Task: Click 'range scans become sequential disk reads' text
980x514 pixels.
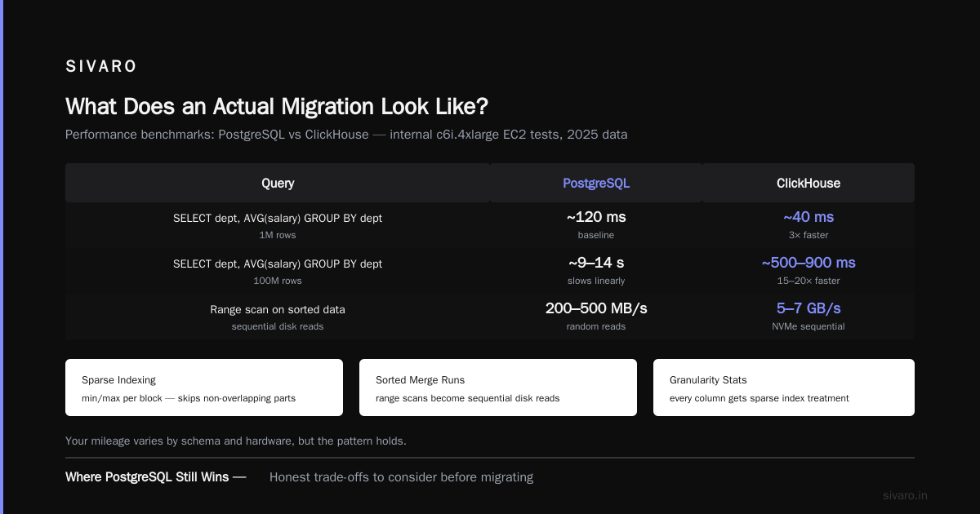Action: pyautogui.click(x=466, y=398)
